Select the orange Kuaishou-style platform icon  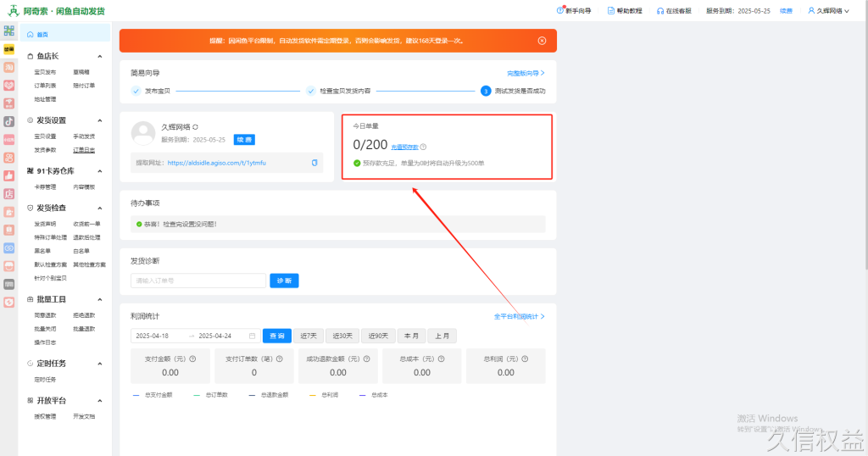pos(8,158)
